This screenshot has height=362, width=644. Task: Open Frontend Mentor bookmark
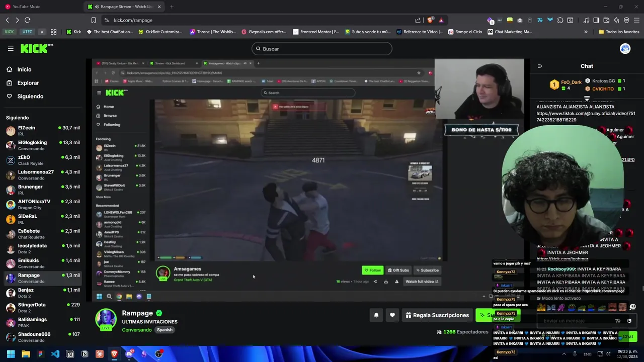(316, 32)
